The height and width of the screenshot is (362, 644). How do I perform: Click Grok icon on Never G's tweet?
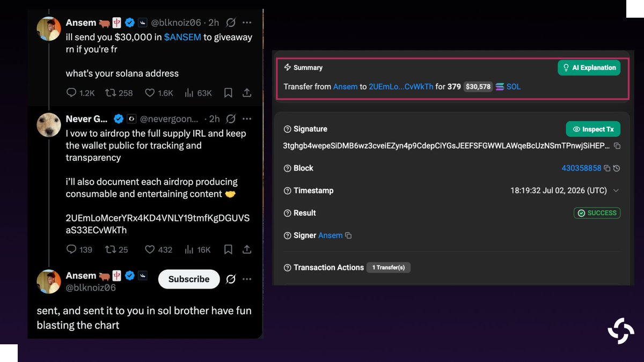231,119
